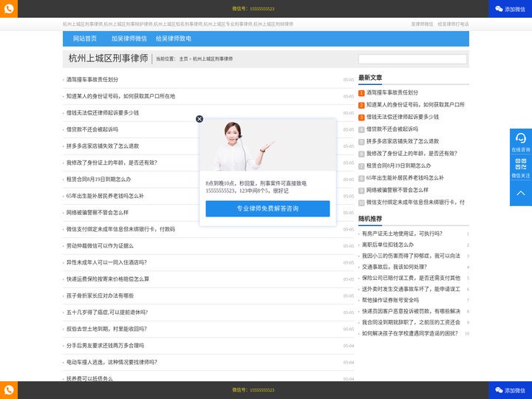Open article 租赁合同8月19日到期怎么办 in main list

click(98, 179)
